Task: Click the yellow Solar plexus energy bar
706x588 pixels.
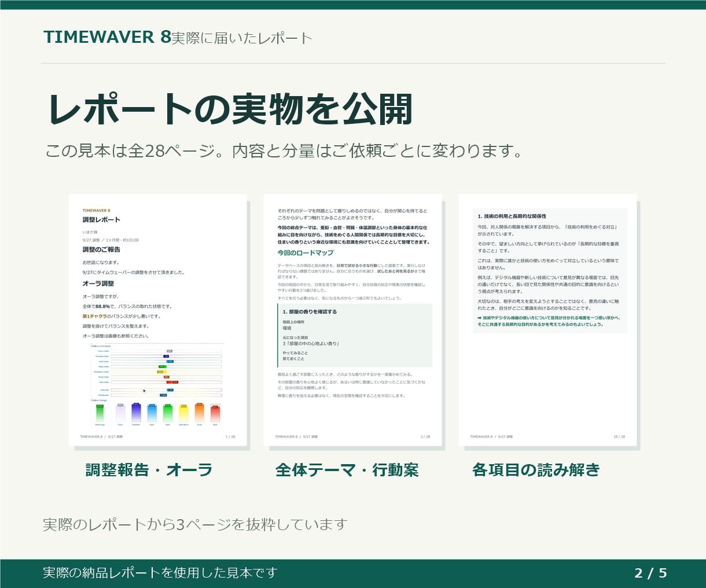Action: 183,413
